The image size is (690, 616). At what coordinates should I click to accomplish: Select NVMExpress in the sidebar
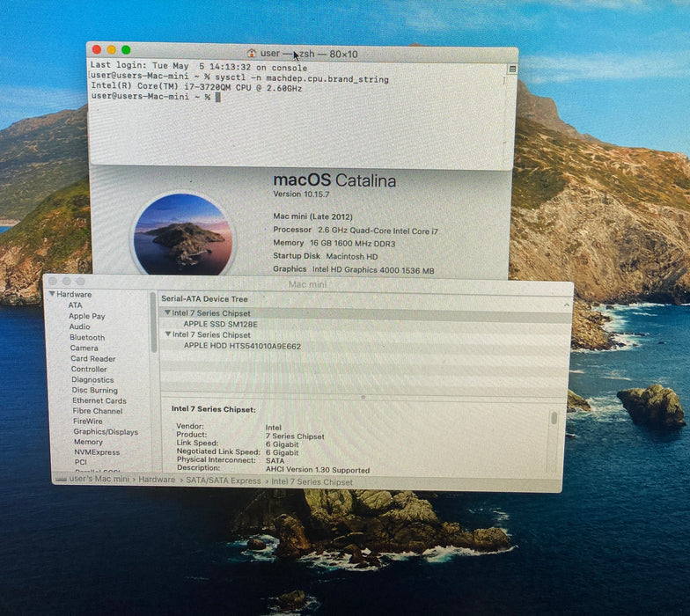point(97,452)
